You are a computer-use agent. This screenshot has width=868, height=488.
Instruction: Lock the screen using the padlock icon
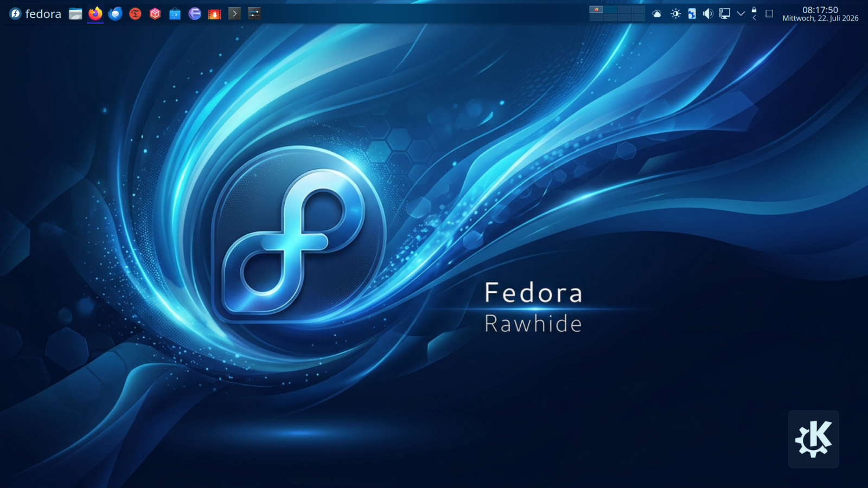pyautogui.click(x=754, y=10)
